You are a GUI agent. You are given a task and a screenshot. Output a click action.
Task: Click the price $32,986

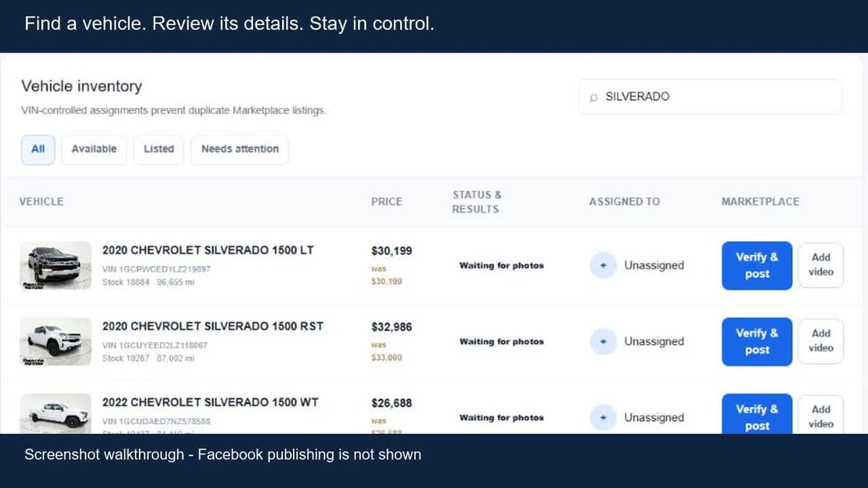coord(391,327)
